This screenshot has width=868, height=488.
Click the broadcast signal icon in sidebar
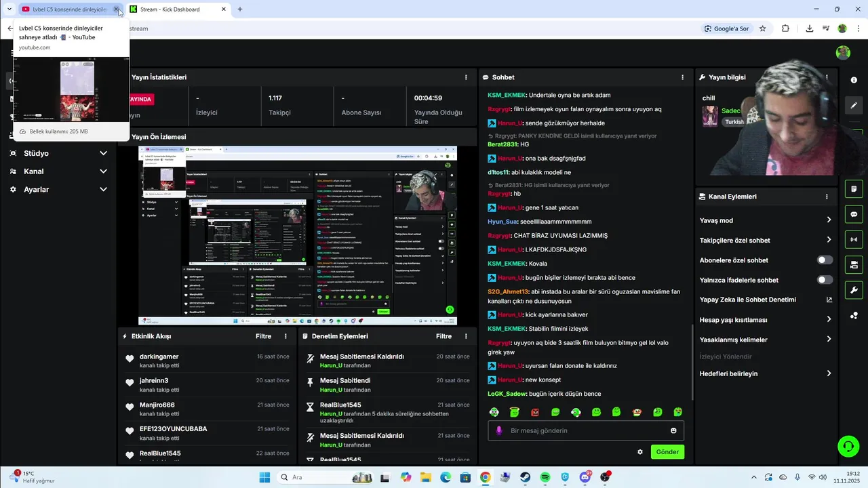(854, 239)
